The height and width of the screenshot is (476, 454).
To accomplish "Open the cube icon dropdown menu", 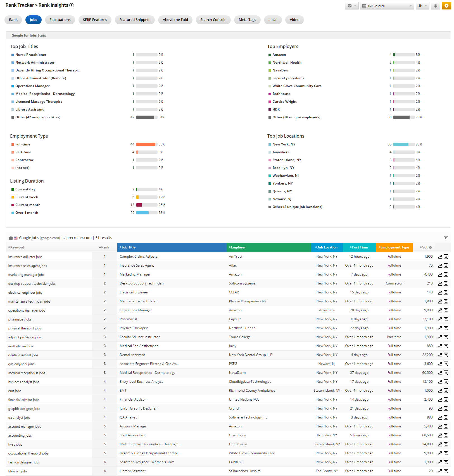I will pyautogui.click(x=351, y=6).
